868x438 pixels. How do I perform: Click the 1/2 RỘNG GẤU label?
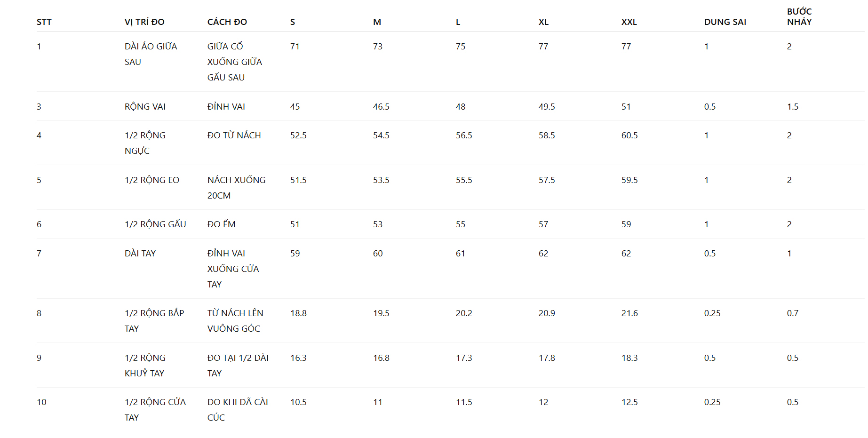point(155,224)
